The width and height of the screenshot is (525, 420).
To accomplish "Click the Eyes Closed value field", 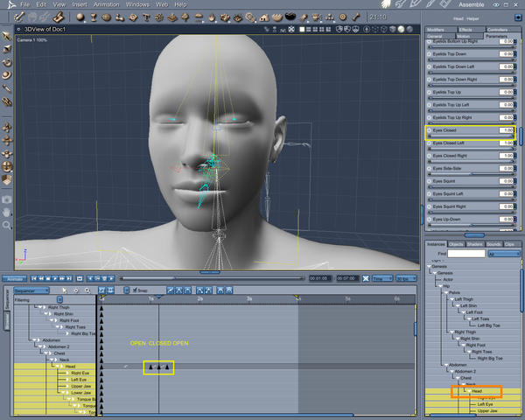I will (x=507, y=129).
